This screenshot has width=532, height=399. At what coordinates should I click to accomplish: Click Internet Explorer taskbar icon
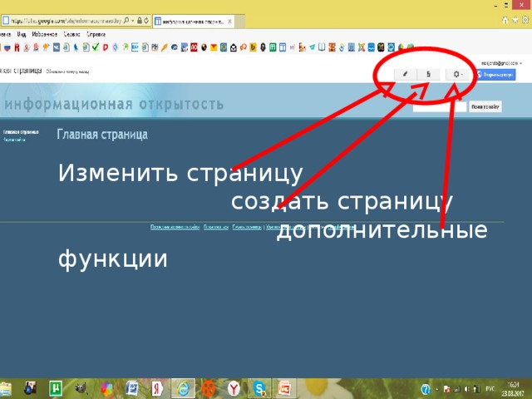tap(183, 388)
